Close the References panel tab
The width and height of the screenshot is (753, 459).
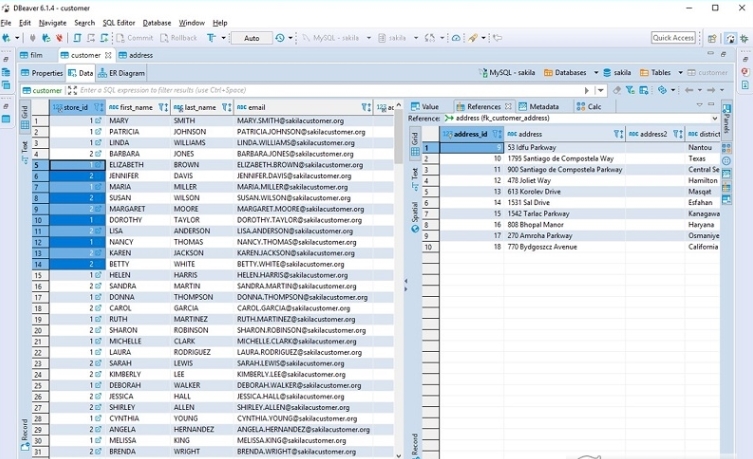[508, 107]
